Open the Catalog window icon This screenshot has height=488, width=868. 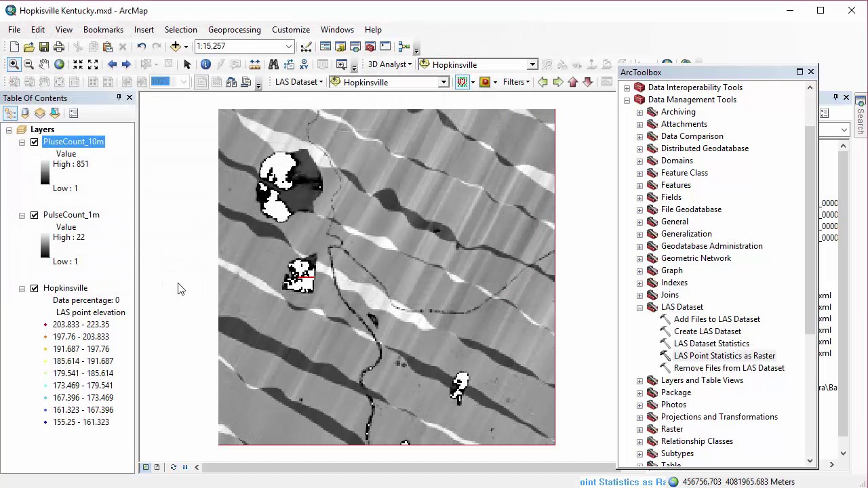[x=340, y=47]
